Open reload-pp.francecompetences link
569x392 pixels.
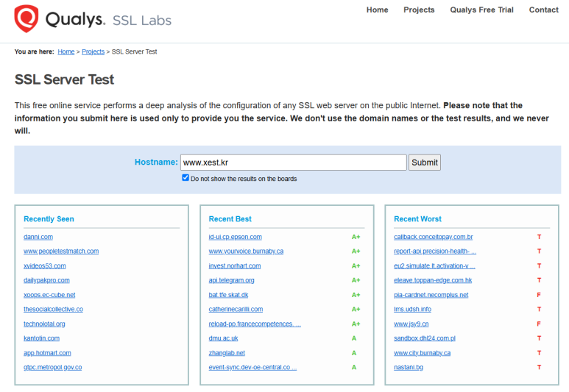[255, 324]
